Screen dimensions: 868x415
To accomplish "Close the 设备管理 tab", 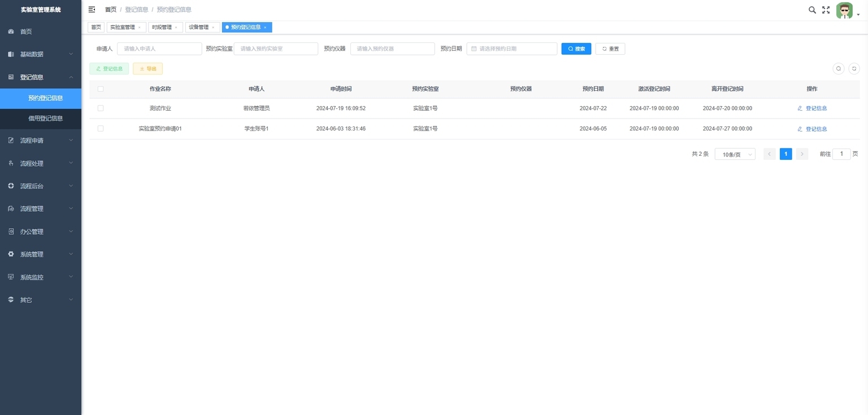I will click(213, 27).
